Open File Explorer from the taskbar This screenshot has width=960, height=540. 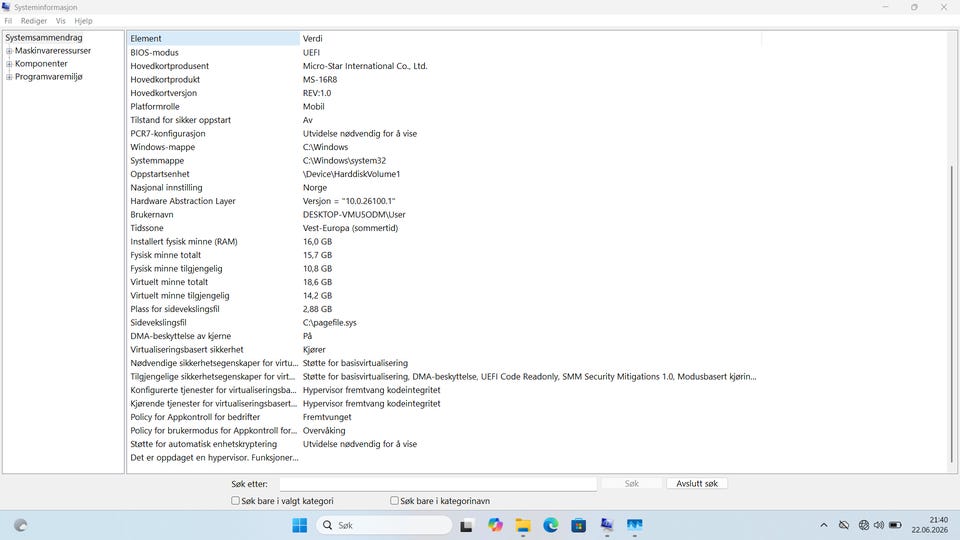[523, 525]
